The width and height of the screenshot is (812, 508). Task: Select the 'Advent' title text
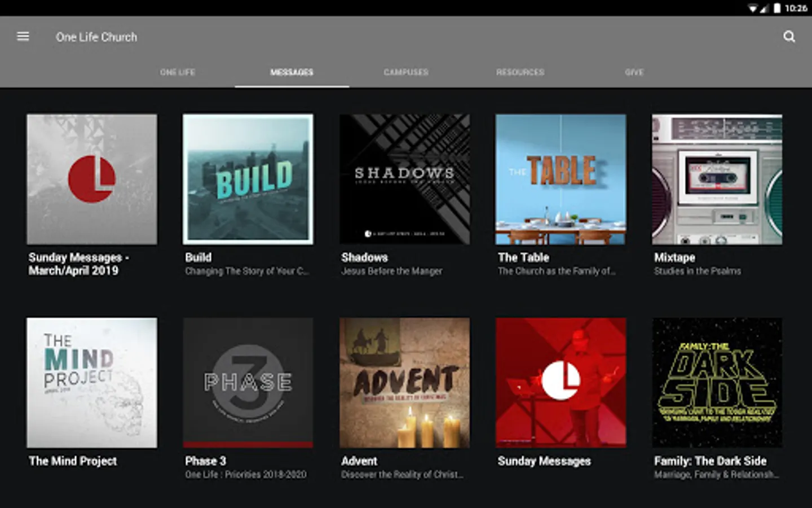tap(359, 461)
